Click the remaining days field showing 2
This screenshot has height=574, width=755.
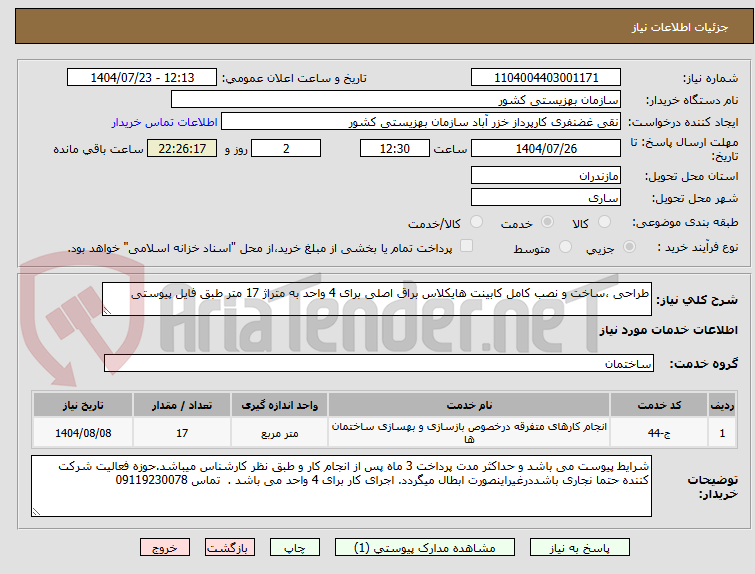pos(286,148)
